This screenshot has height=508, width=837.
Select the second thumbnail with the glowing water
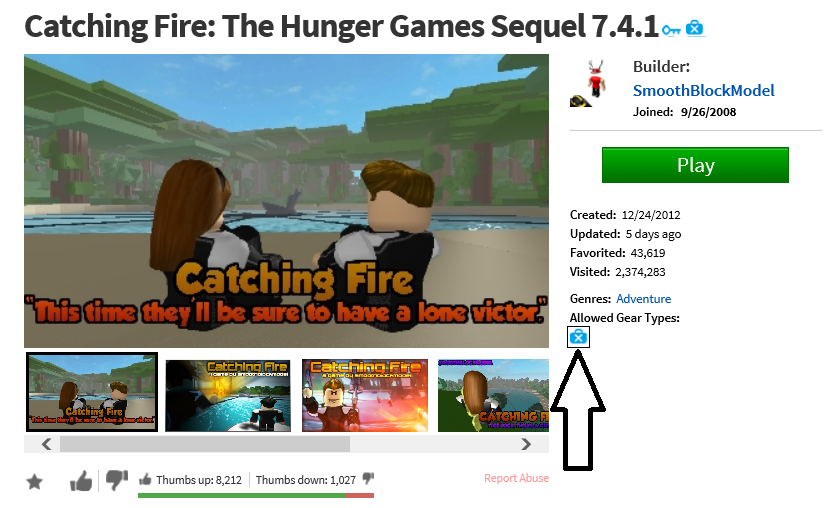pos(228,395)
